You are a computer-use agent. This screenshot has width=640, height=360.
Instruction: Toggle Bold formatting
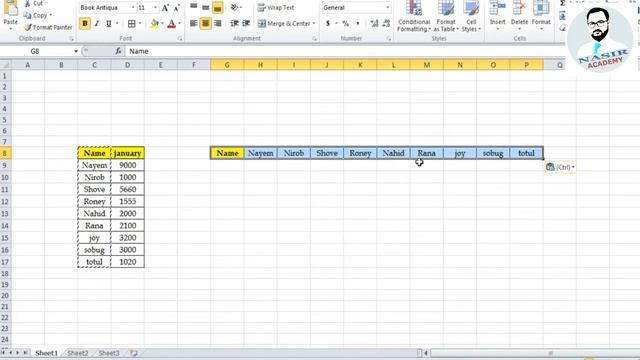85,24
